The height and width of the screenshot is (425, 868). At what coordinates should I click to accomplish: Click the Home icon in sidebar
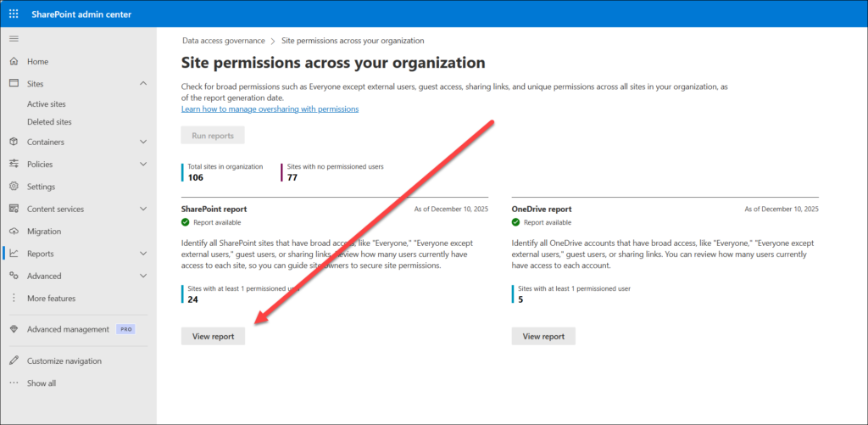coord(14,62)
